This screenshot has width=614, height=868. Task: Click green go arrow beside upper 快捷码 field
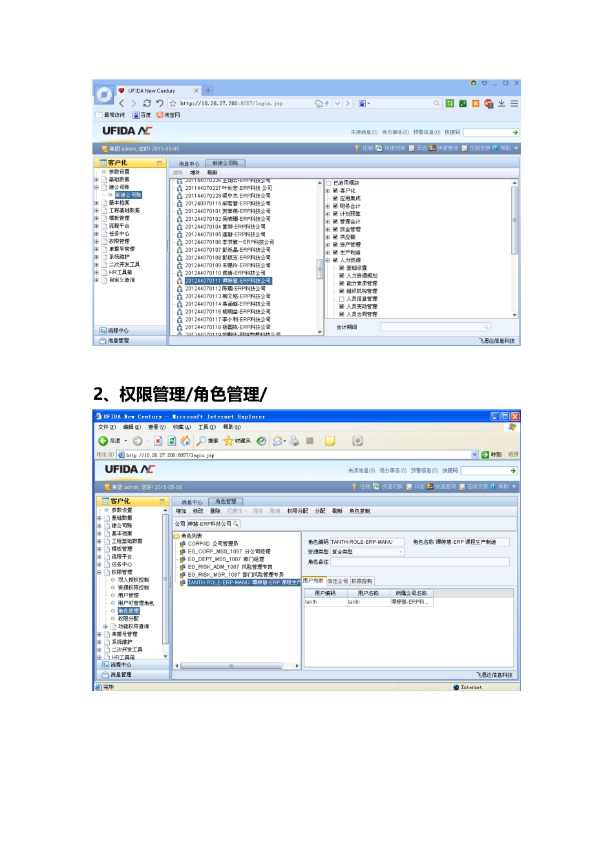[515, 132]
